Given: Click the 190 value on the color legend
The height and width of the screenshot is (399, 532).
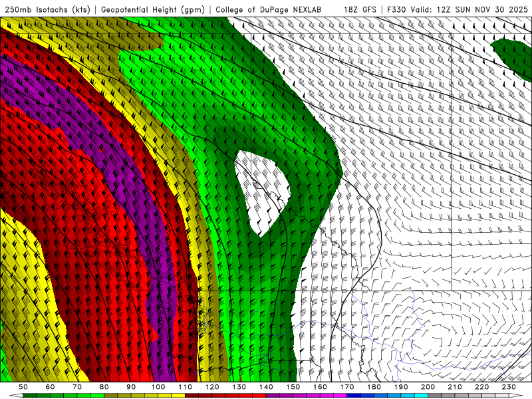Looking at the screenshot, I should pyautogui.click(x=401, y=386).
